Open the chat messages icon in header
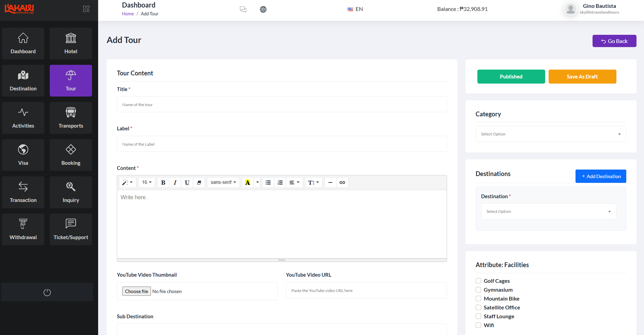The width and height of the screenshot is (644, 335). pyautogui.click(x=243, y=9)
